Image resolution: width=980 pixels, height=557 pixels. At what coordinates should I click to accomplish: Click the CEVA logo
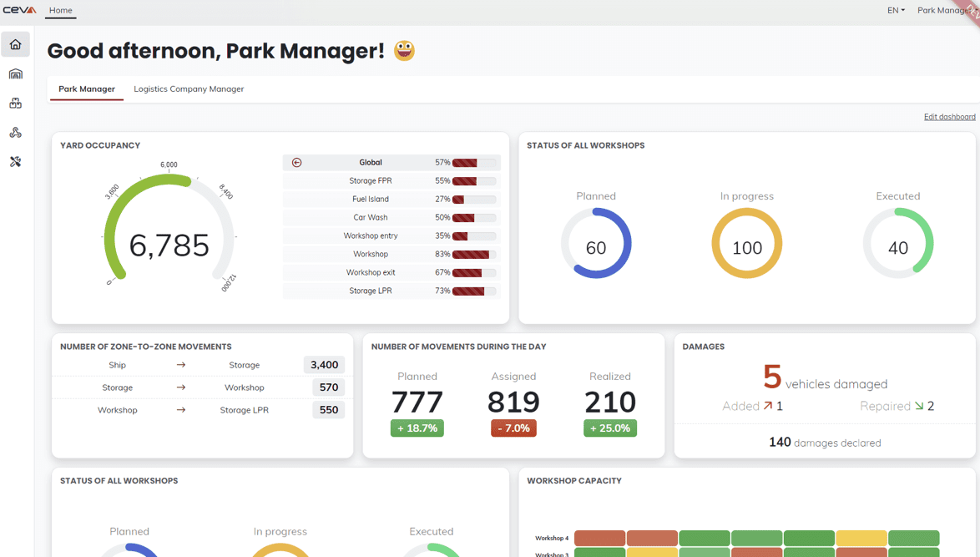[x=19, y=10]
